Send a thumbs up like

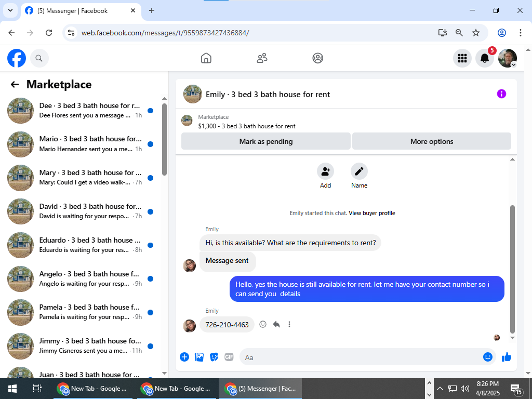[x=506, y=357]
